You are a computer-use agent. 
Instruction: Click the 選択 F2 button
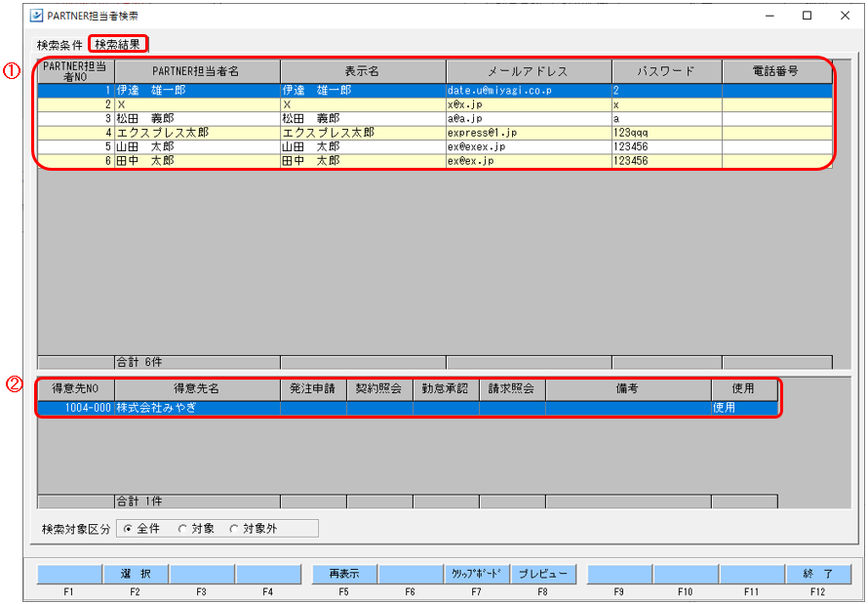click(136, 574)
